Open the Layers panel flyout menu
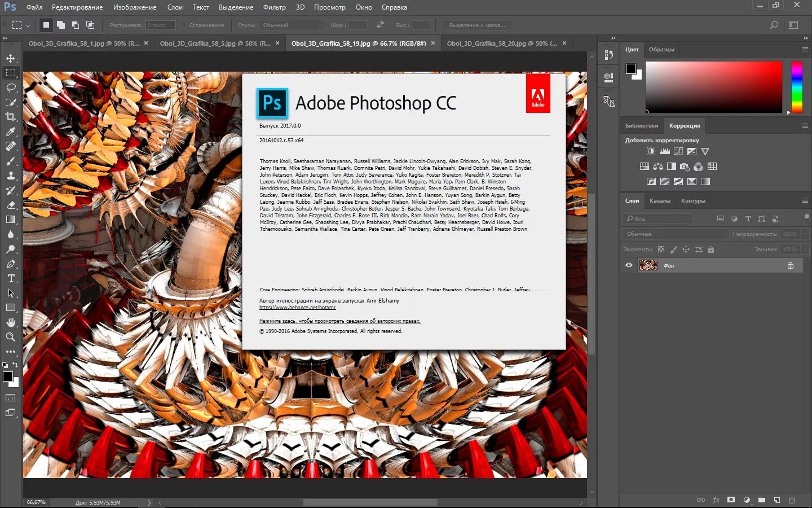The height and width of the screenshot is (508, 812). tap(805, 201)
